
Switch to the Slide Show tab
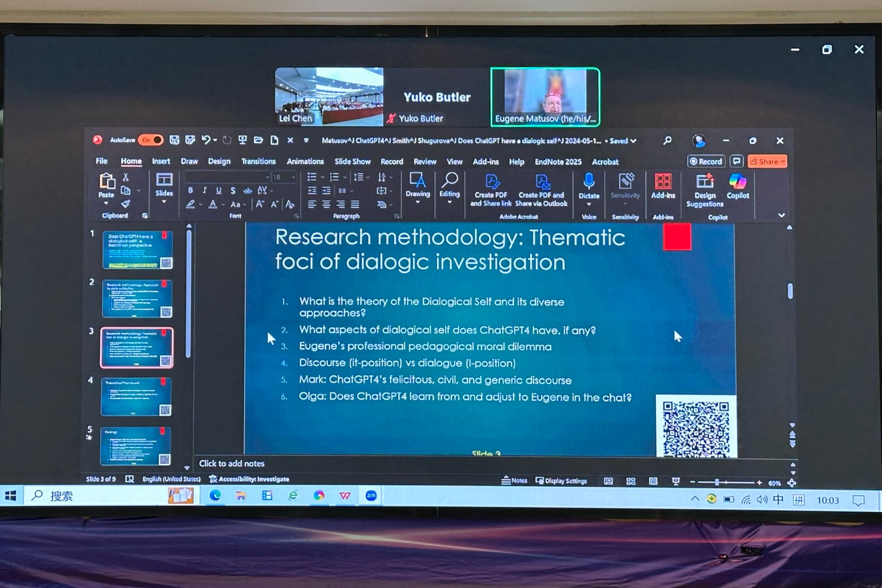point(352,162)
